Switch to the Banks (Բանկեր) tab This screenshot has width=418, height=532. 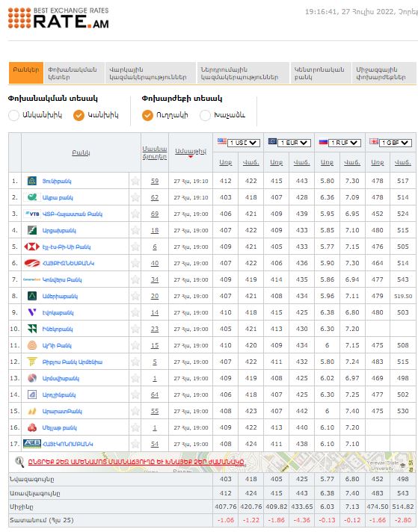(x=26, y=72)
